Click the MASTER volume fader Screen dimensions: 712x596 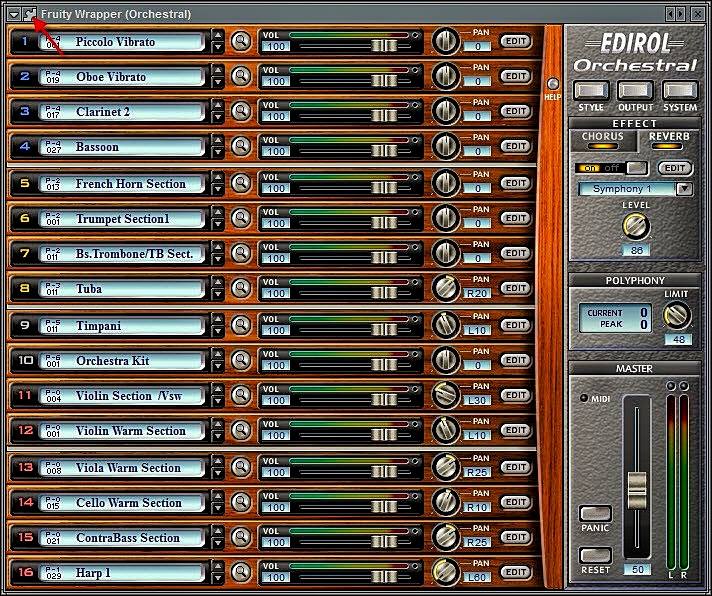coord(636,490)
